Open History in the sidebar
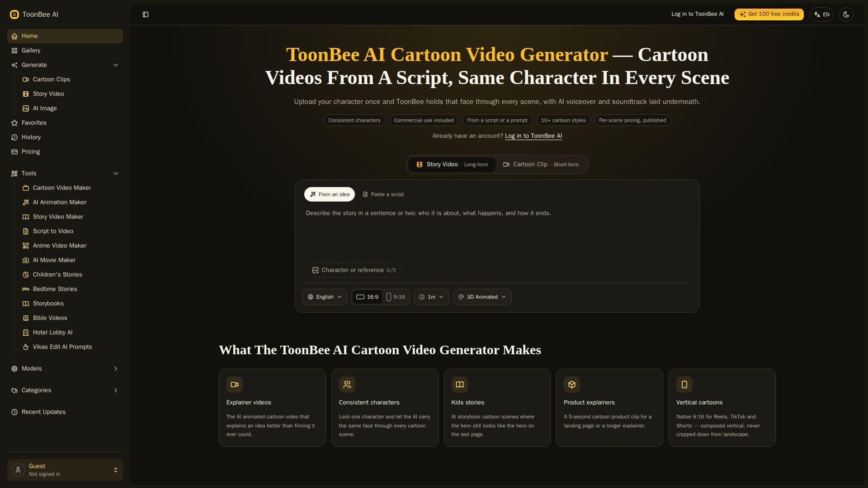This screenshot has width=868, height=488. point(65,137)
